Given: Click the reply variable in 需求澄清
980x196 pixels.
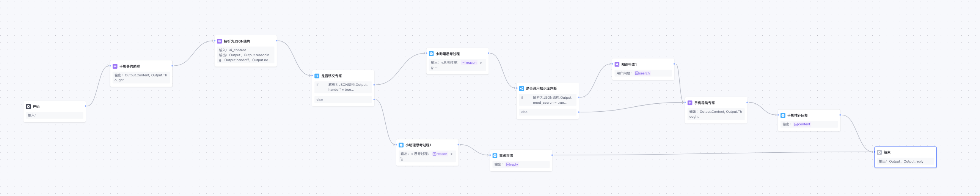Looking at the screenshot, I should click(x=512, y=165).
